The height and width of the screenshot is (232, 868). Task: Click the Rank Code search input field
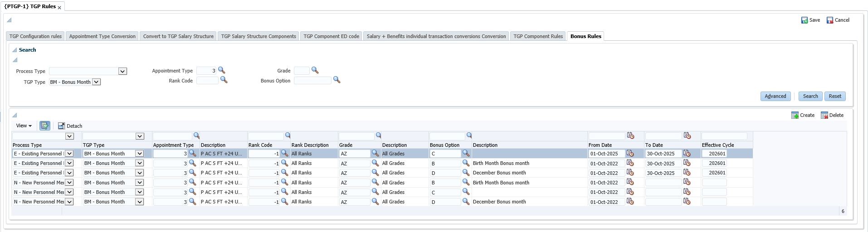[207, 81]
